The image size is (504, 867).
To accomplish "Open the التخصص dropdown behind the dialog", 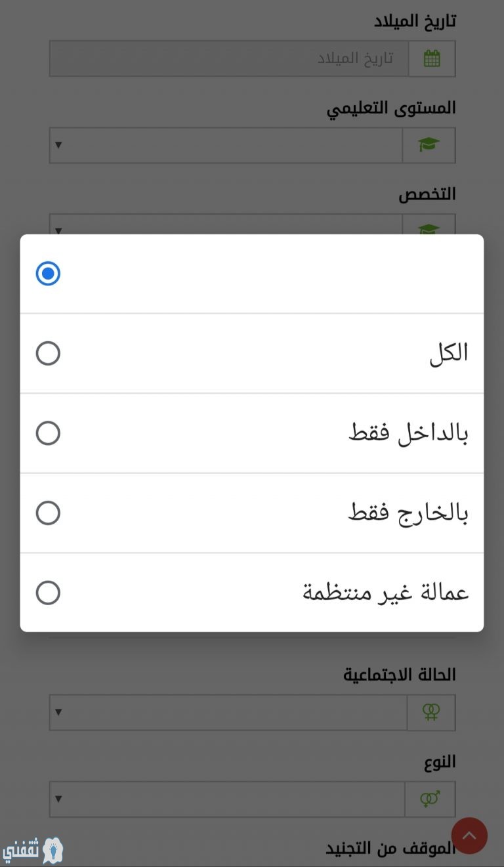I will pyautogui.click(x=226, y=225).
